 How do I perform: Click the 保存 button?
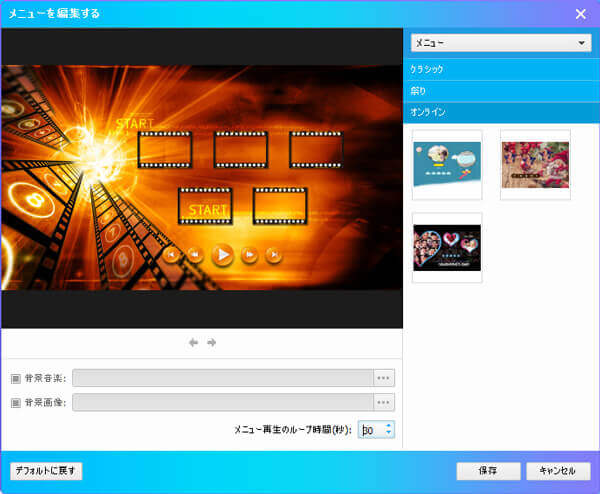pyautogui.click(x=489, y=470)
